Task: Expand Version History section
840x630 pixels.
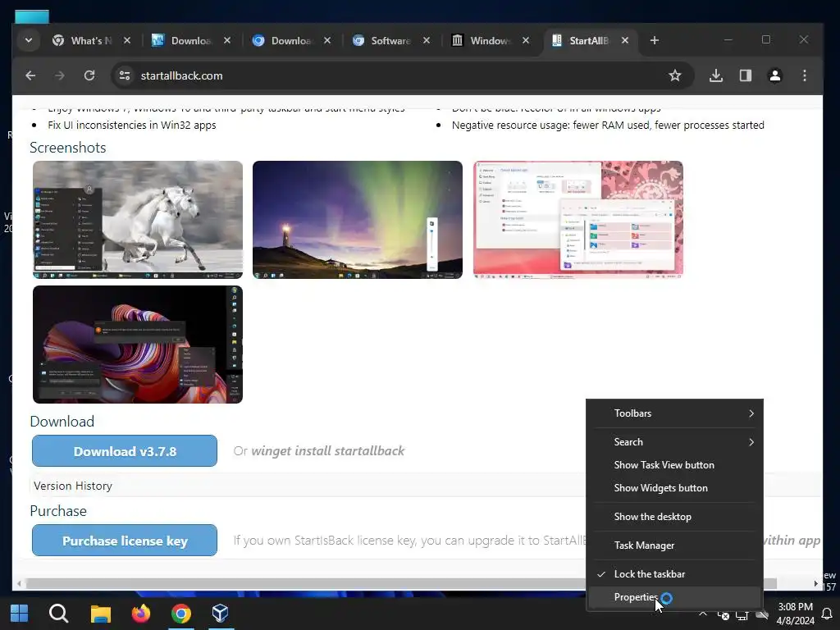Action: point(73,486)
